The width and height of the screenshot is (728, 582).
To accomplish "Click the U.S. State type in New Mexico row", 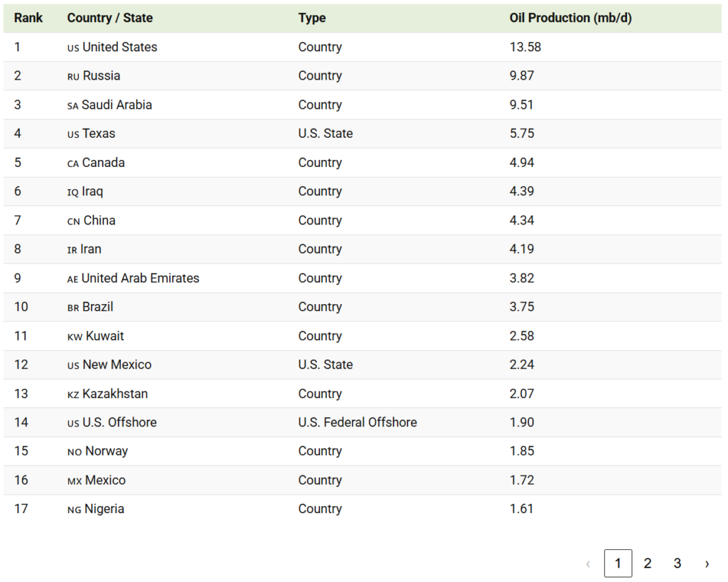I will point(326,365).
